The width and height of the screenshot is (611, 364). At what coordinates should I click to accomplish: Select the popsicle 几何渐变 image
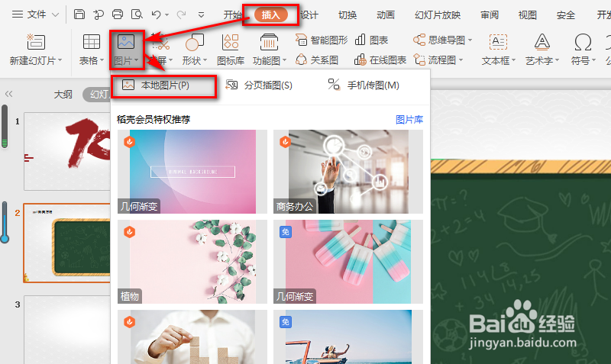(x=348, y=262)
